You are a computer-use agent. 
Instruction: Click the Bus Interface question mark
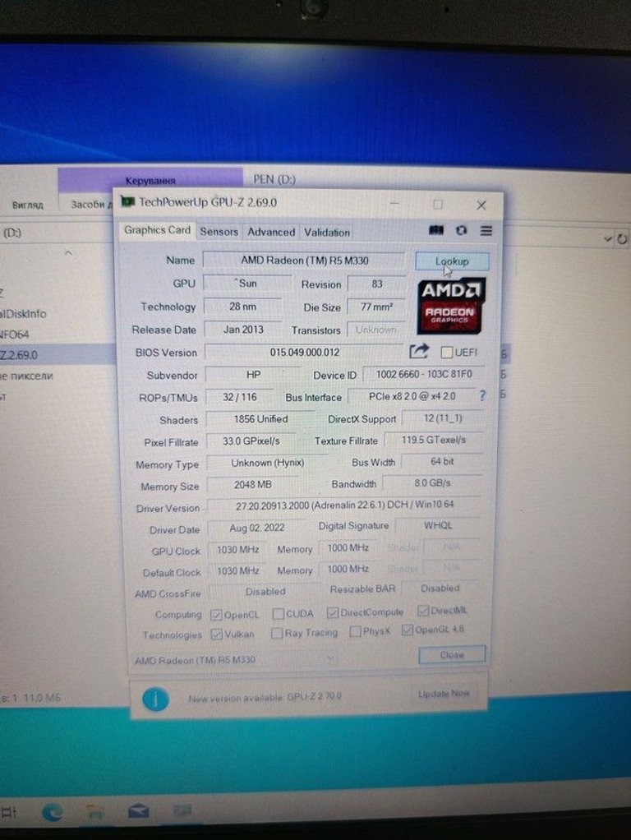coord(482,395)
